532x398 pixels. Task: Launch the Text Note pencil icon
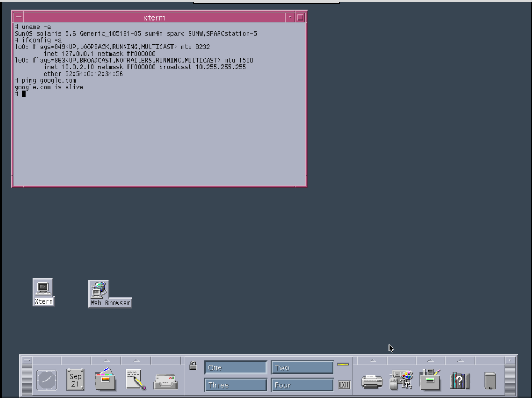(136, 379)
